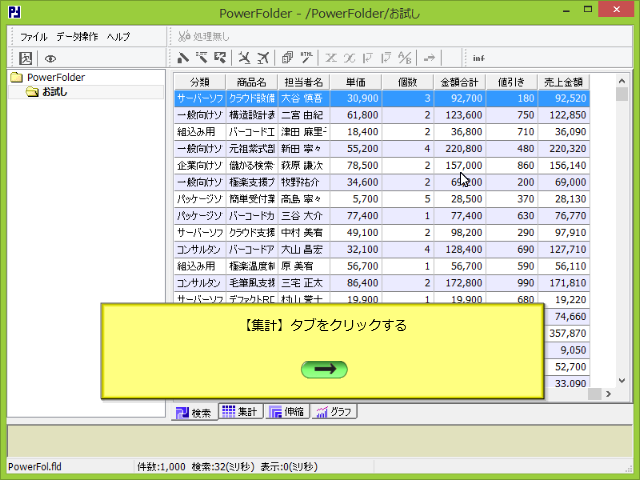This screenshot has width=640, height=480.
Task: Open the ファイル menu
Action: (34, 37)
